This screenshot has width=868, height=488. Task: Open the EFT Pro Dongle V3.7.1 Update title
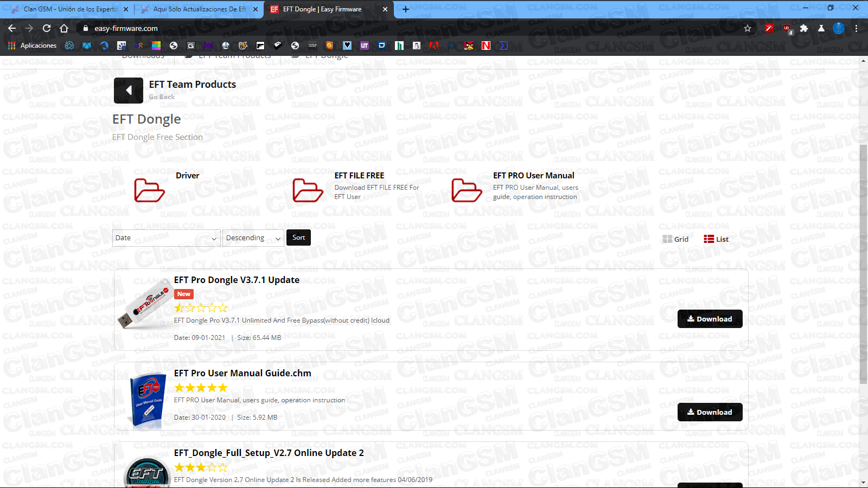[237, 280]
